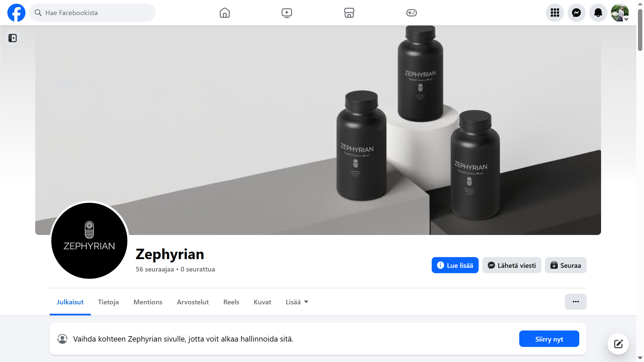Click the Lue lisää button
The image size is (644, 362).
pyautogui.click(x=455, y=265)
